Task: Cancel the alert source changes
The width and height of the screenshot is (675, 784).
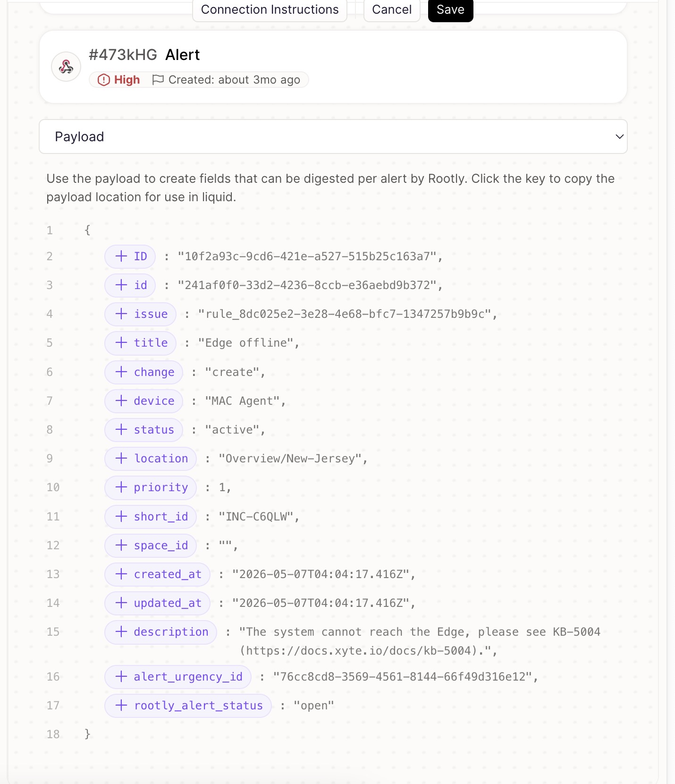Action: pos(392,10)
